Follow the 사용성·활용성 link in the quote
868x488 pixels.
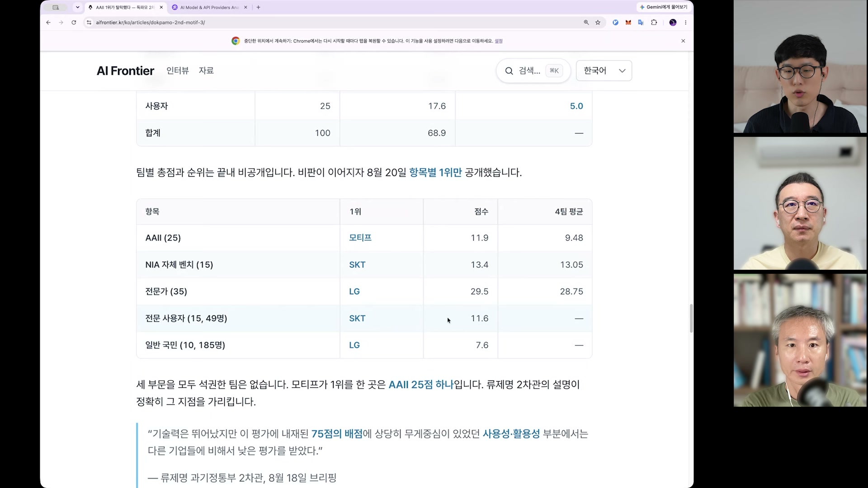(511, 434)
